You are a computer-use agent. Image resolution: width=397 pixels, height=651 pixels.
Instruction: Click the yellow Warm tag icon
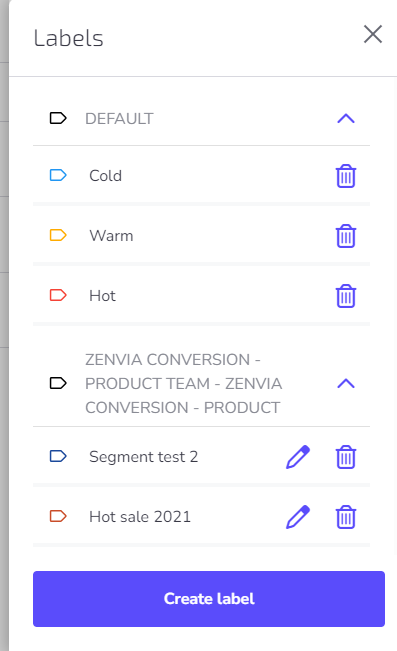pyautogui.click(x=58, y=235)
